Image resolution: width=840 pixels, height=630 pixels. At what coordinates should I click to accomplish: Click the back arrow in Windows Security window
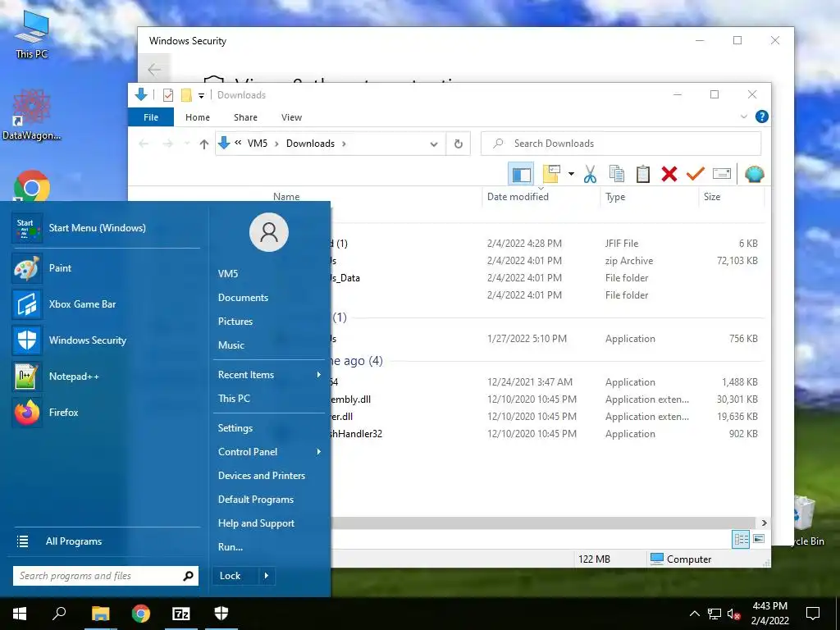coord(154,69)
